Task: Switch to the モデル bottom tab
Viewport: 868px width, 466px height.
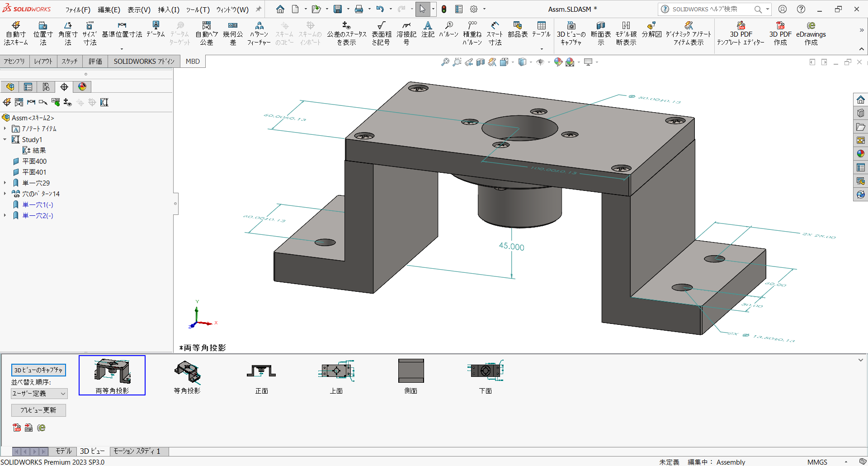Action: pyautogui.click(x=63, y=451)
